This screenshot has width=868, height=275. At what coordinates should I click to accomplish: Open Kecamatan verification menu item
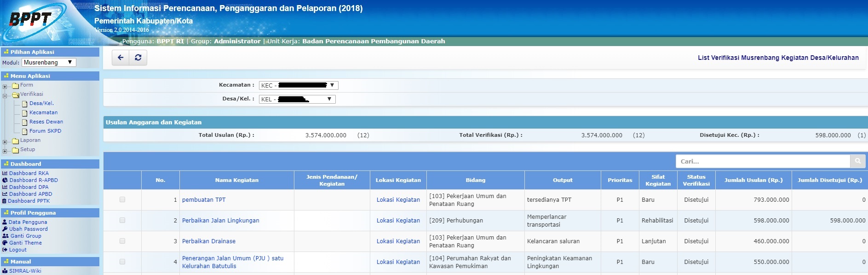pos(43,112)
